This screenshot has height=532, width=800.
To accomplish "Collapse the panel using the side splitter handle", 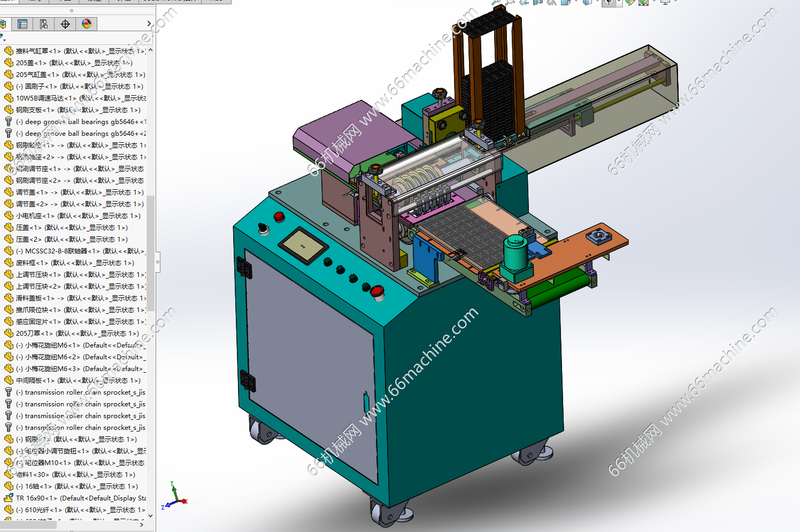I will pyautogui.click(x=157, y=262).
